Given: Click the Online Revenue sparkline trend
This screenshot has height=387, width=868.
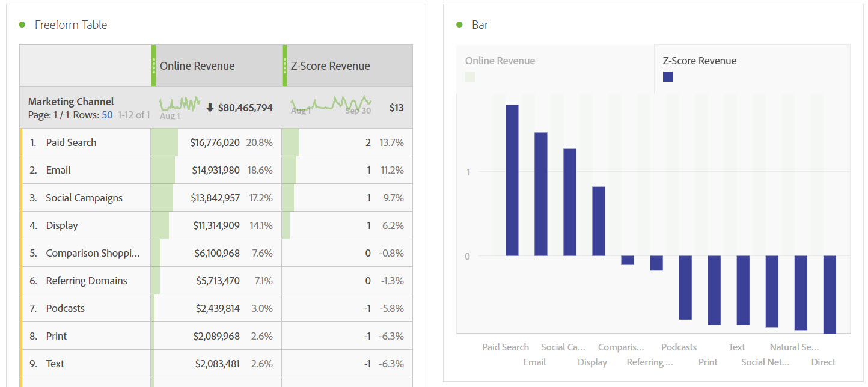Looking at the screenshot, I should click(180, 105).
